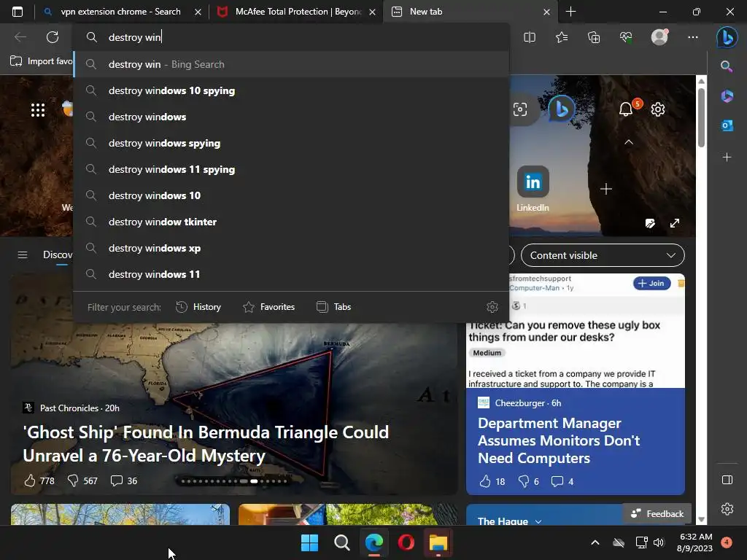Click the edit background icon

click(x=650, y=223)
